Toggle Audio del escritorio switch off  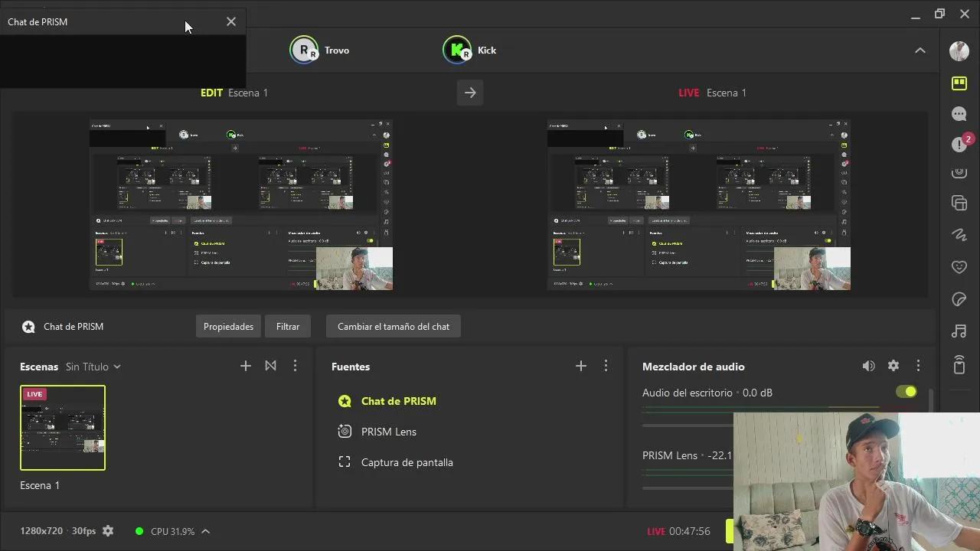[906, 392]
